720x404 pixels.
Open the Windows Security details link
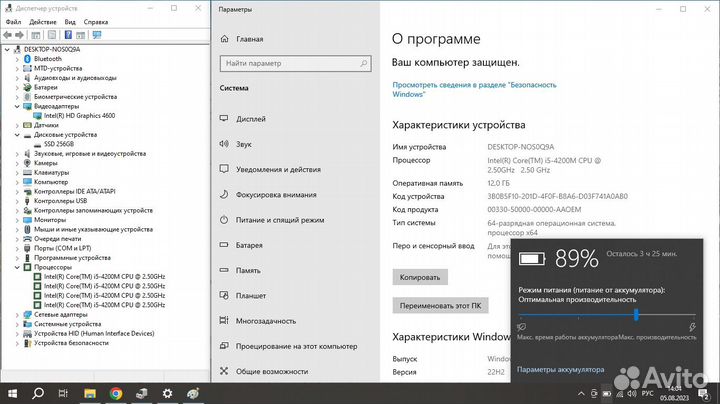point(474,90)
